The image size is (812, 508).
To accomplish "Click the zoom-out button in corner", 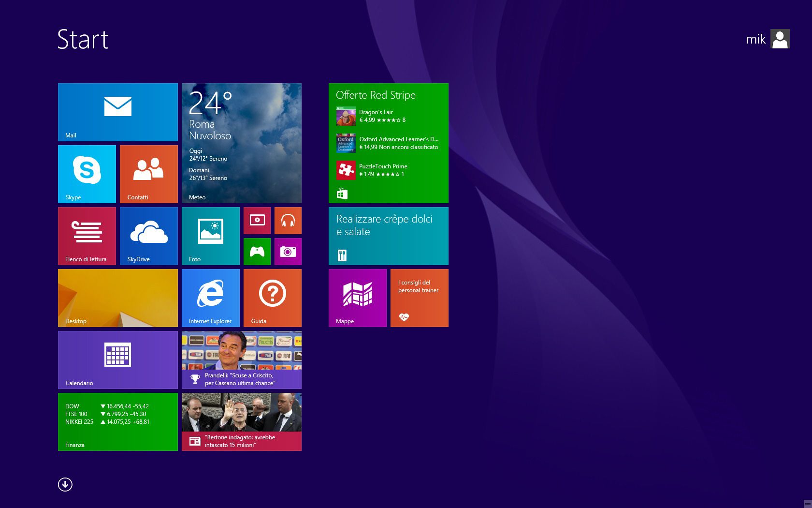I will tap(807, 504).
